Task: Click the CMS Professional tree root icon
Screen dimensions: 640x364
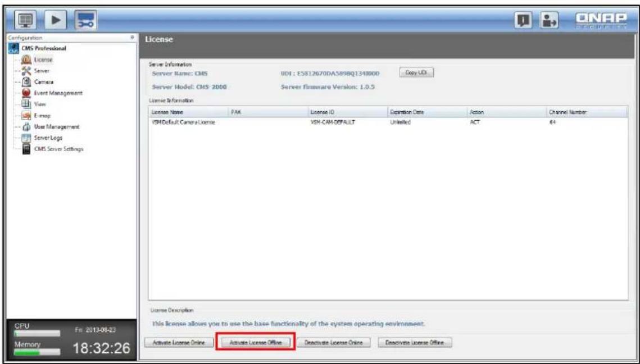Action: tap(13, 48)
